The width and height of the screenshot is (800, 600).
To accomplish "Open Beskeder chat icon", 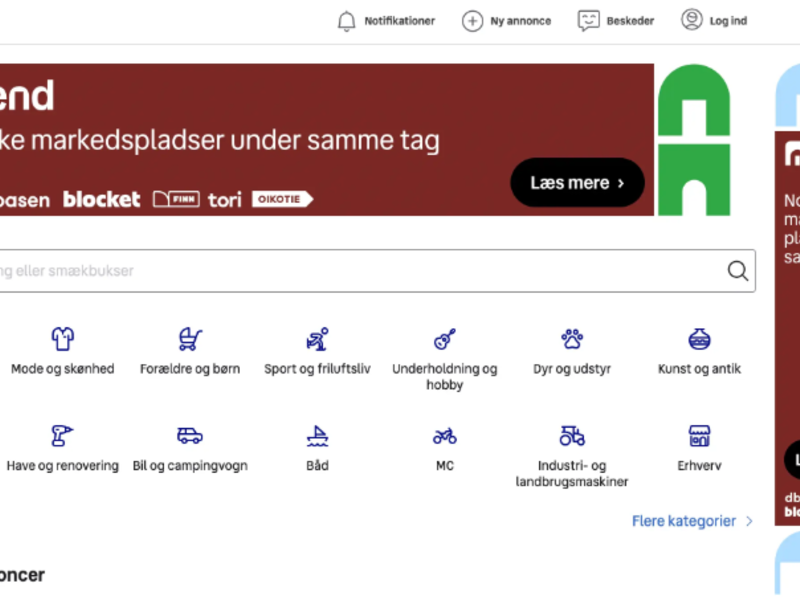I will [588, 21].
